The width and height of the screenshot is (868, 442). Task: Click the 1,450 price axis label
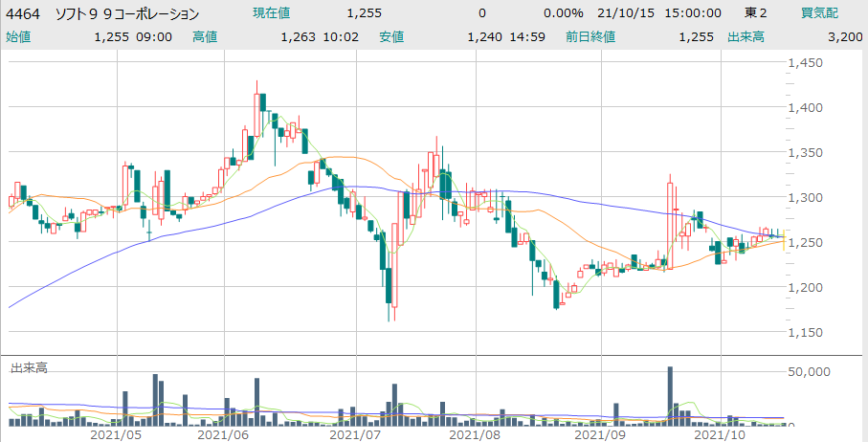[x=806, y=63]
